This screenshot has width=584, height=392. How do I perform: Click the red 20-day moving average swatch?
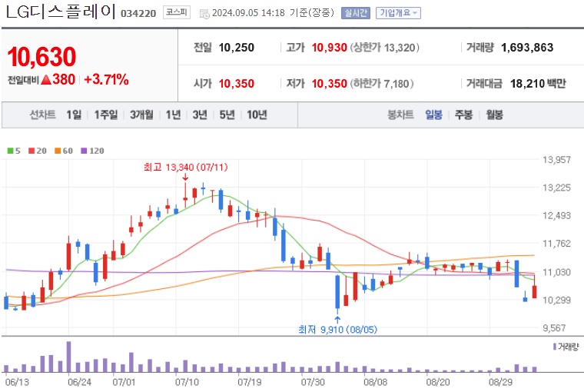click(32, 151)
